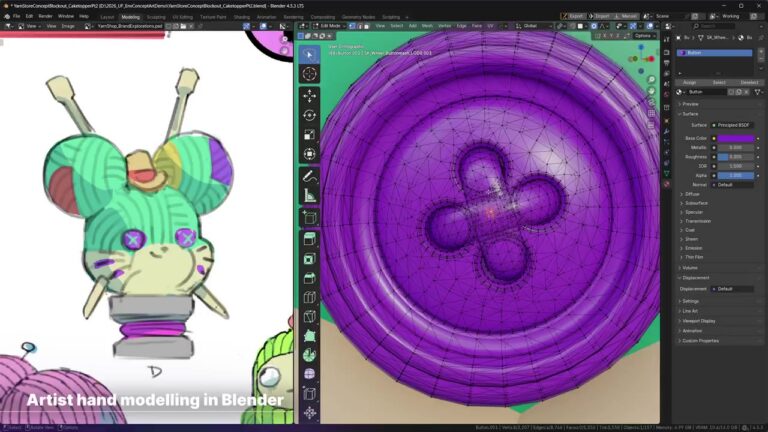Click the red X axis on navigation gizmo
Viewport: 768px width, 432px height.
coord(651,59)
